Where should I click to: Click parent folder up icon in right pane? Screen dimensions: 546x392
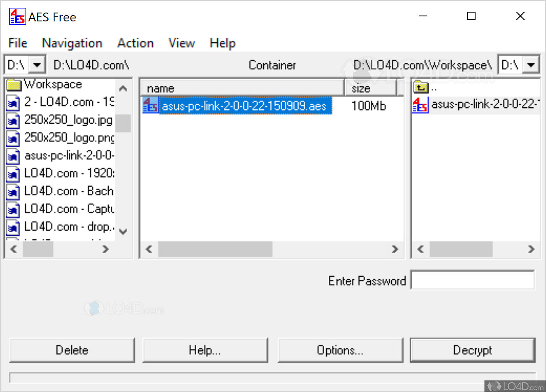421,88
